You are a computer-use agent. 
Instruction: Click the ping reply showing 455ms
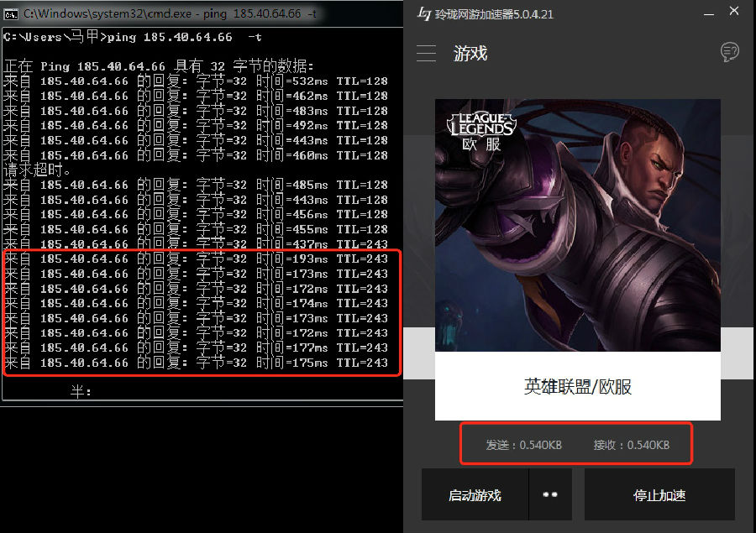[x=195, y=229]
